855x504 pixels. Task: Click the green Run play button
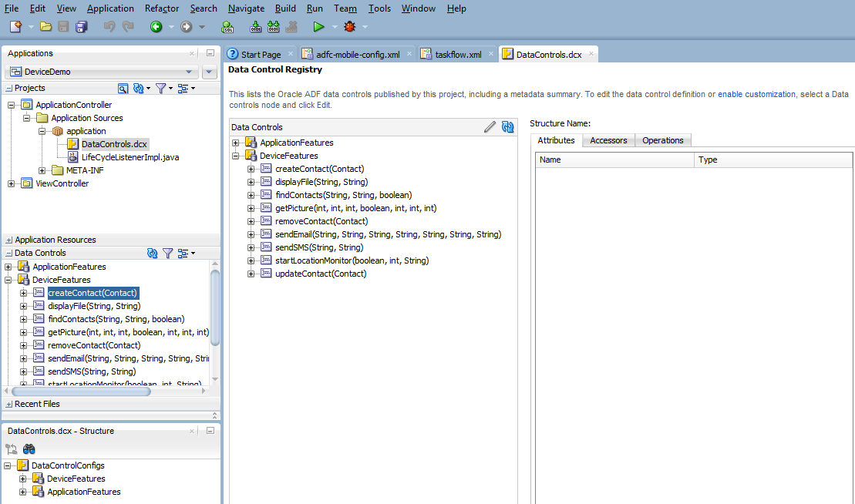tap(318, 27)
